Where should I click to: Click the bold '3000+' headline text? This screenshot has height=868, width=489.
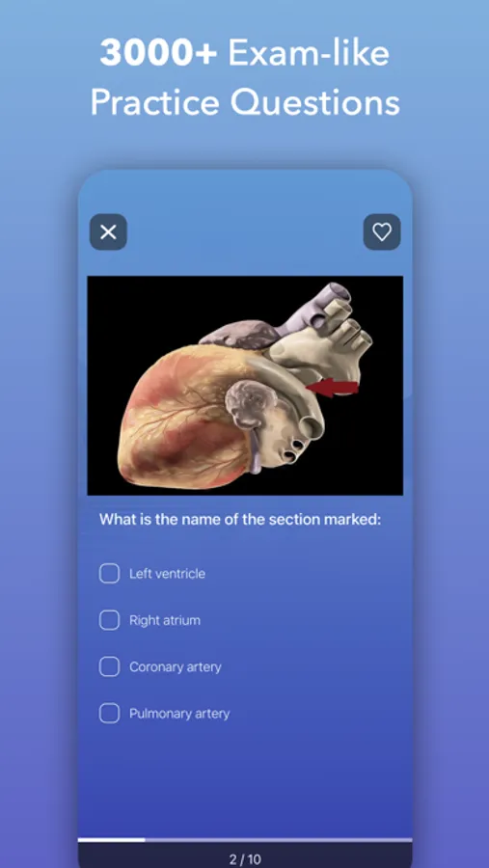159,54
